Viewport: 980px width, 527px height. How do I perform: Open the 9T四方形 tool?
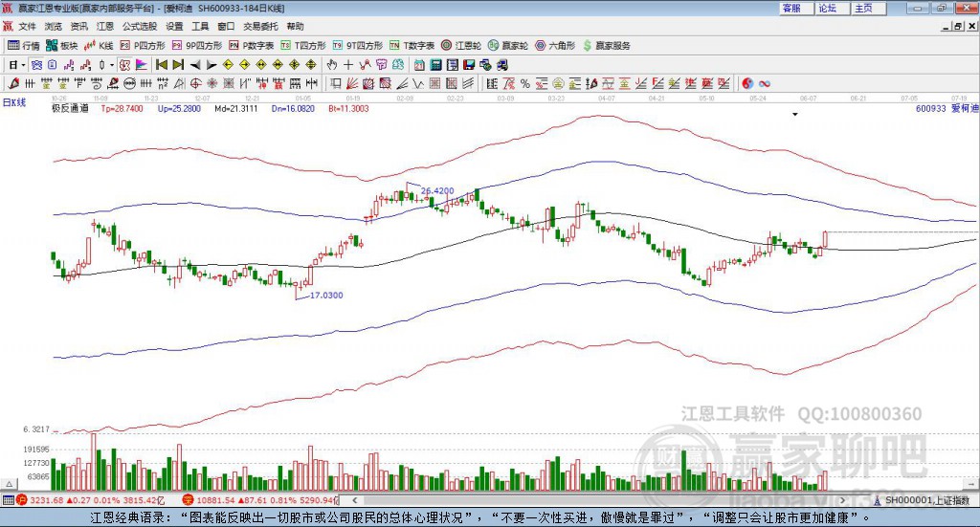pyautogui.click(x=358, y=46)
